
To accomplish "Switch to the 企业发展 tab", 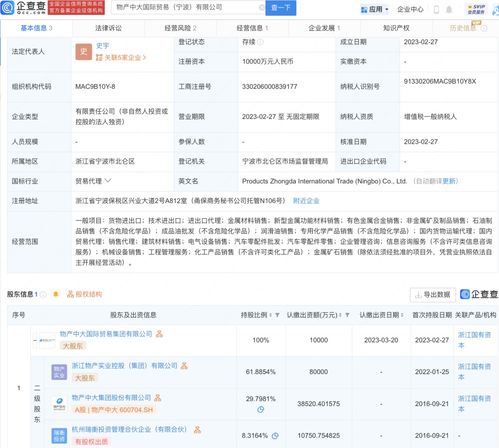I will 324,28.
